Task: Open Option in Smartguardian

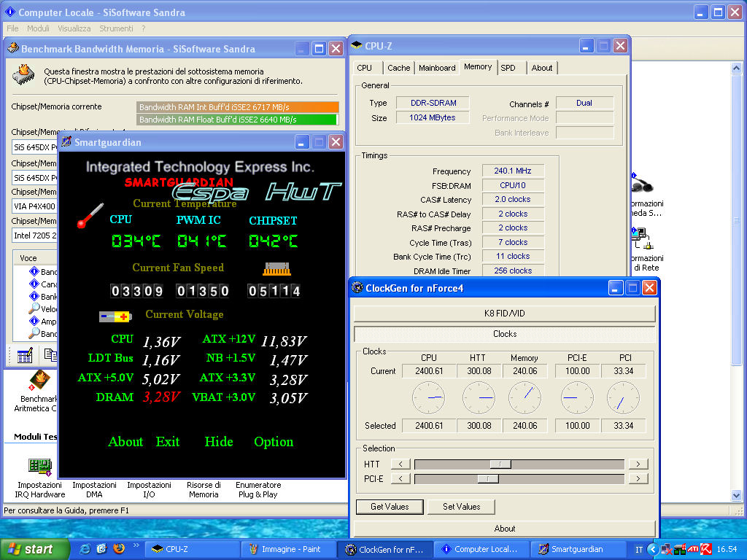Action: click(x=274, y=442)
